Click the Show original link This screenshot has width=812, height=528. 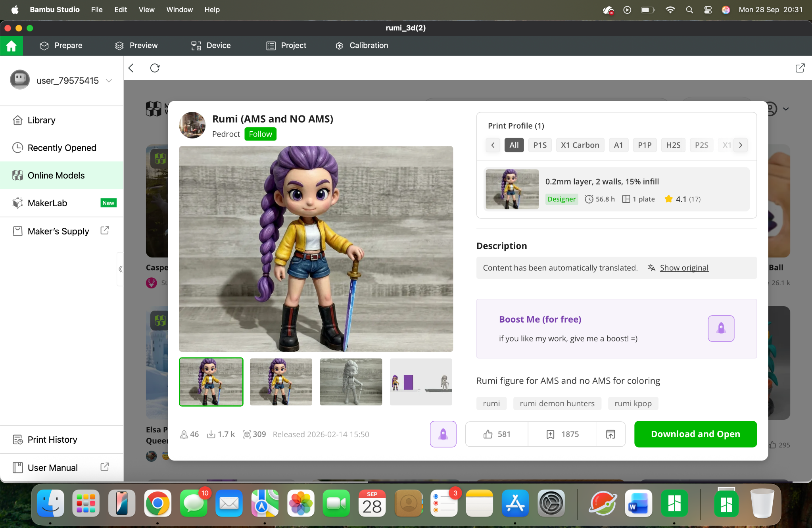click(x=684, y=268)
